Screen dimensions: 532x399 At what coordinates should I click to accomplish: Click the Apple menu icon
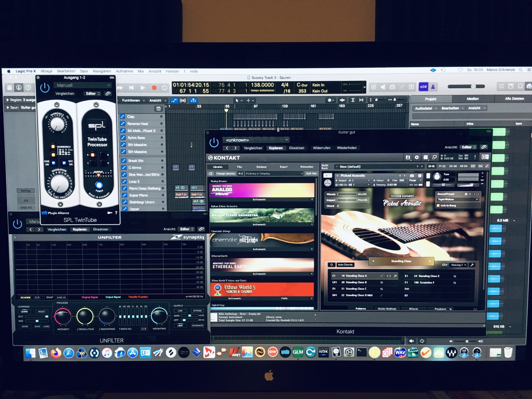[x=9, y=71]
